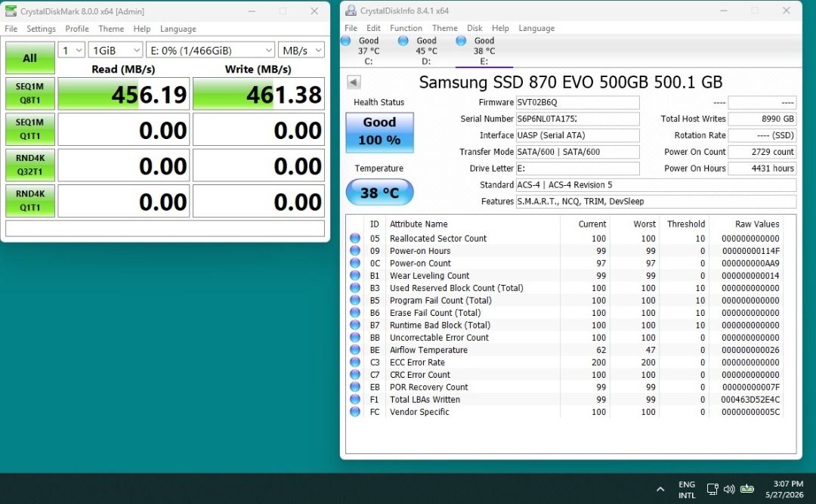Open the battery icon in system tray
The width and height of the screenshot is (816, 504).
746,488
